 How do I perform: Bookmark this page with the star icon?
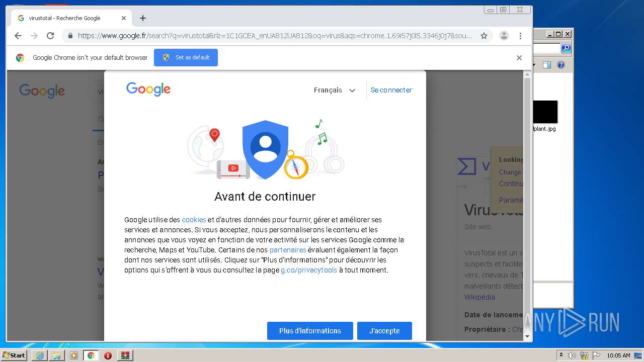point(484,36)
